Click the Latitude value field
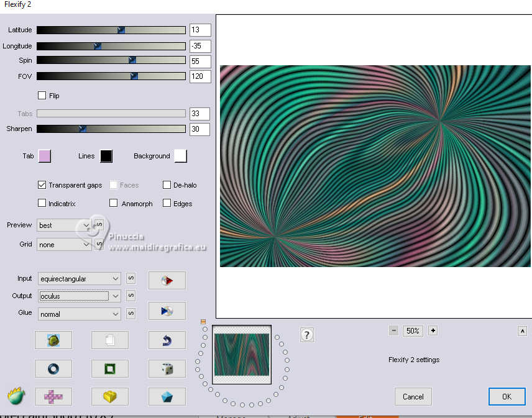Image resolution: width=532 pixels, height=418 pixels. 200,30
